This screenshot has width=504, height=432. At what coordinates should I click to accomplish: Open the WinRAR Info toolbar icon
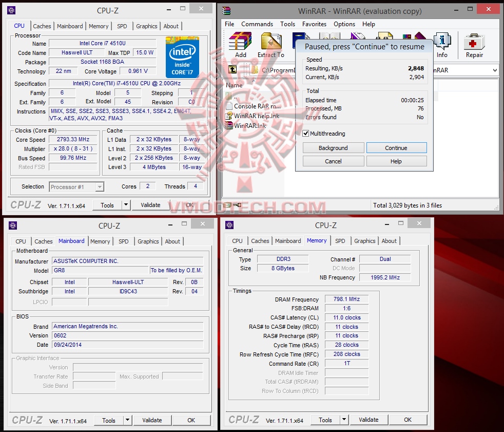pos(442,45)
